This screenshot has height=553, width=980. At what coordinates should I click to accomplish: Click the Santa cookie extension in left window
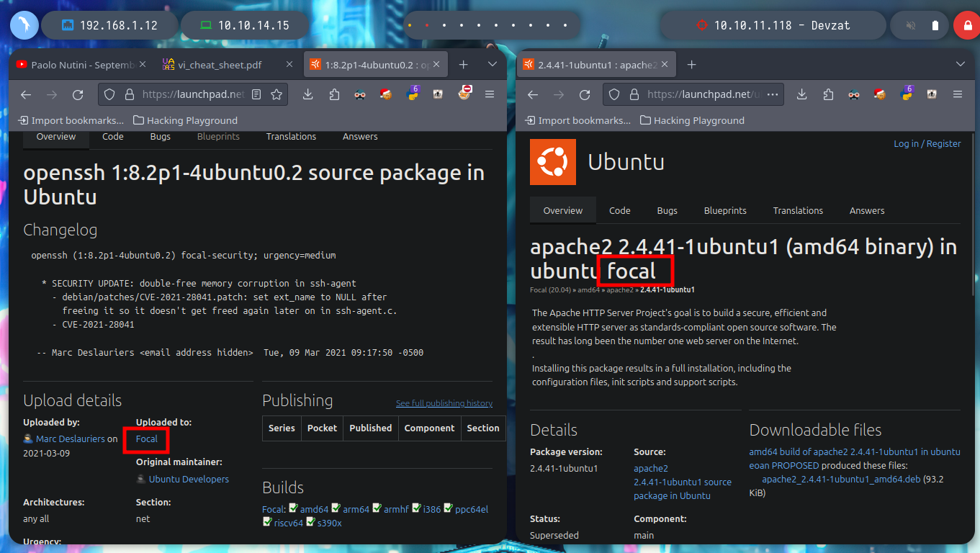click(x=387, y=94)
